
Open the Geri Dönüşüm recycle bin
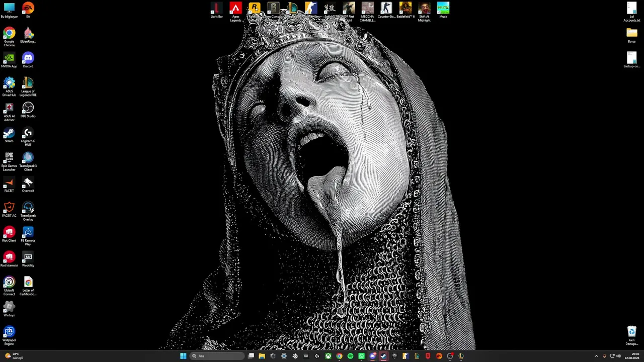click(x=632, y=335)
